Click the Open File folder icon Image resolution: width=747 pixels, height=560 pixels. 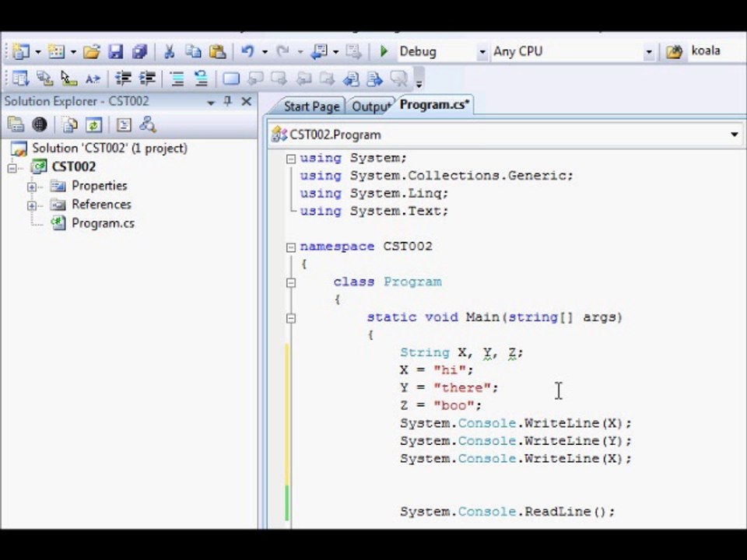pyautogui.click(x=92, y=51)
